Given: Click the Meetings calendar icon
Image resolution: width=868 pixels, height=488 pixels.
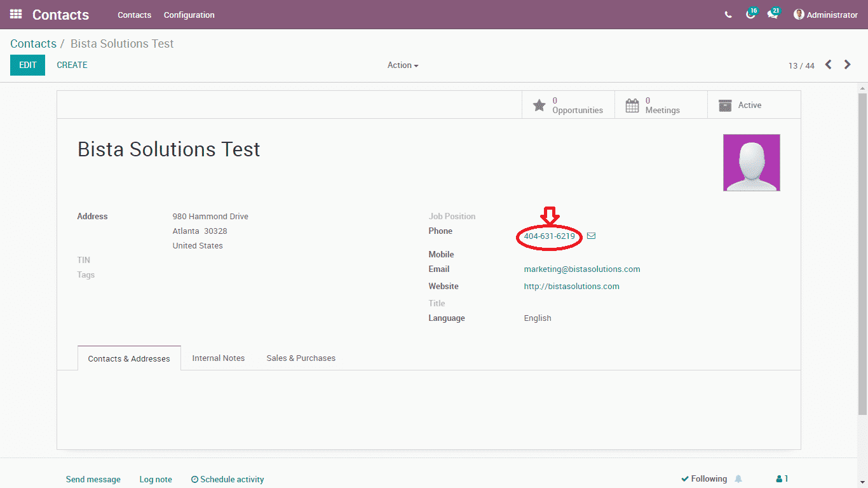Looking at the screenshot, I should tap(632, 105).
